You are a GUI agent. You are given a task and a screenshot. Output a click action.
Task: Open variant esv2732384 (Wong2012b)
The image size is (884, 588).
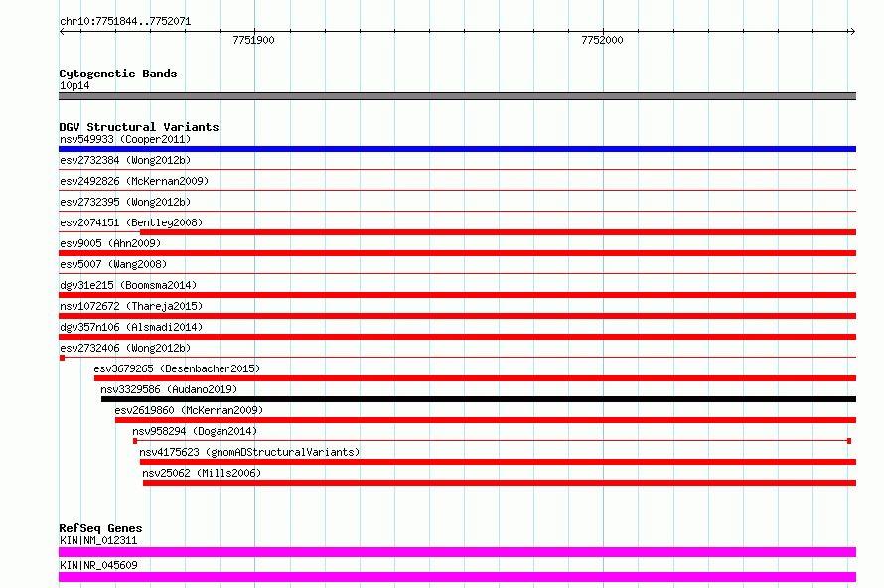(x=125, y=160)
